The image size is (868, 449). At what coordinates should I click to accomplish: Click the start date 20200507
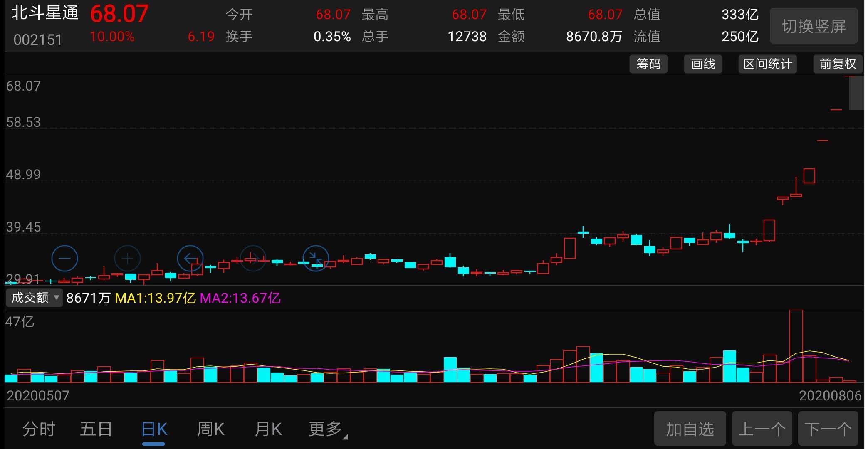(x=38, y=395)
